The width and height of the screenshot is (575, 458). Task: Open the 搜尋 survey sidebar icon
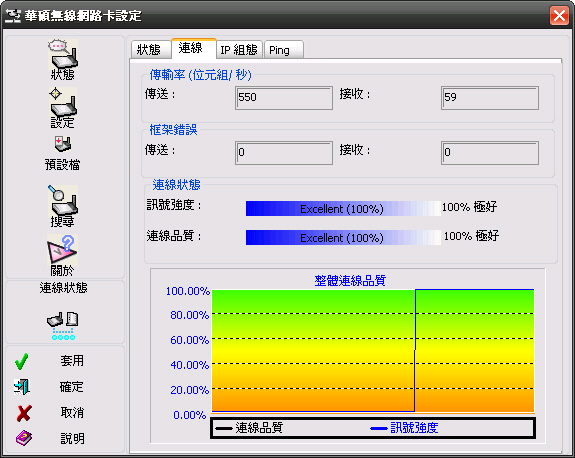(63, 206)
